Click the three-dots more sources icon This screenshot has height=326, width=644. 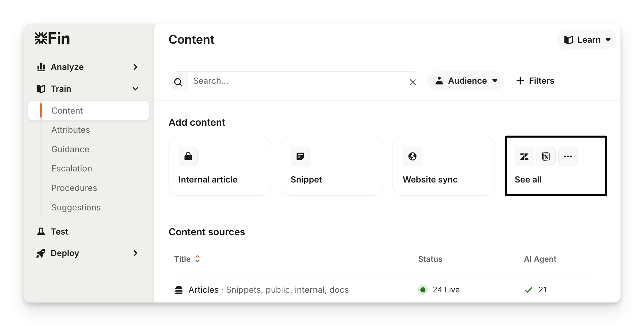tap(568, 156)
